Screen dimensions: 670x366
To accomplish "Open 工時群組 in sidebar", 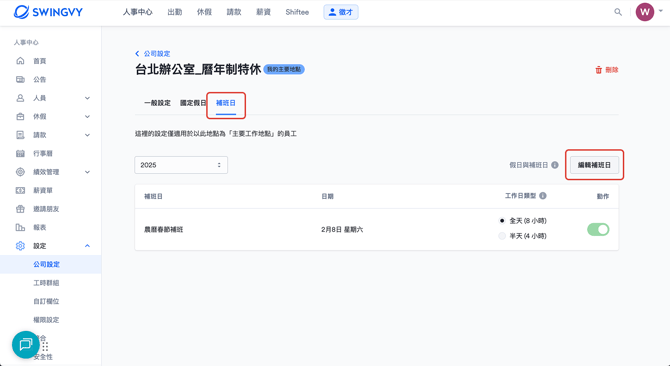I will [46, 283].
